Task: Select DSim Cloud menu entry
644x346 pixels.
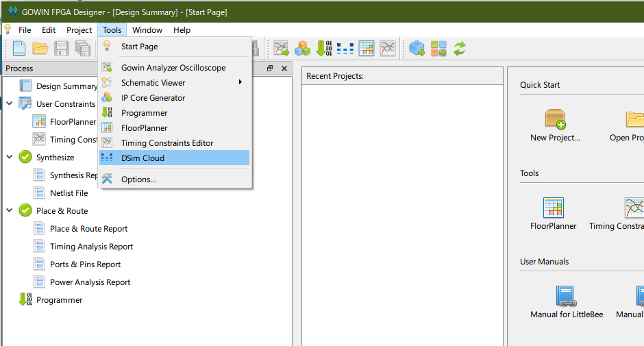Action: [x=174, y=158]
